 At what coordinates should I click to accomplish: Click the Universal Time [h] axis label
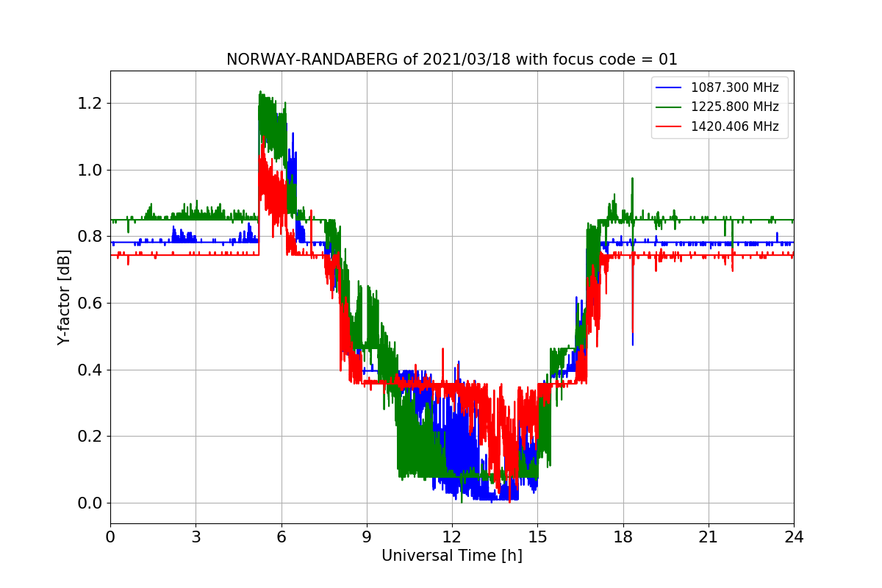coord(452,556)
